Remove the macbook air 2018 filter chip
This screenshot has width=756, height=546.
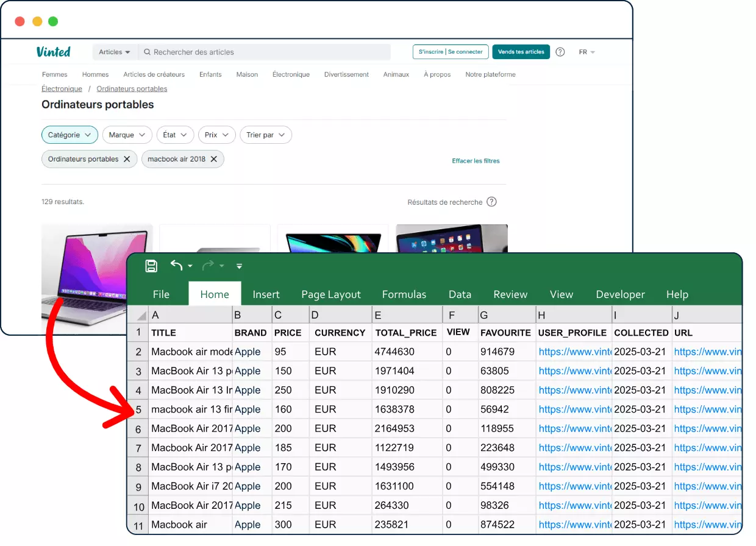213,158
